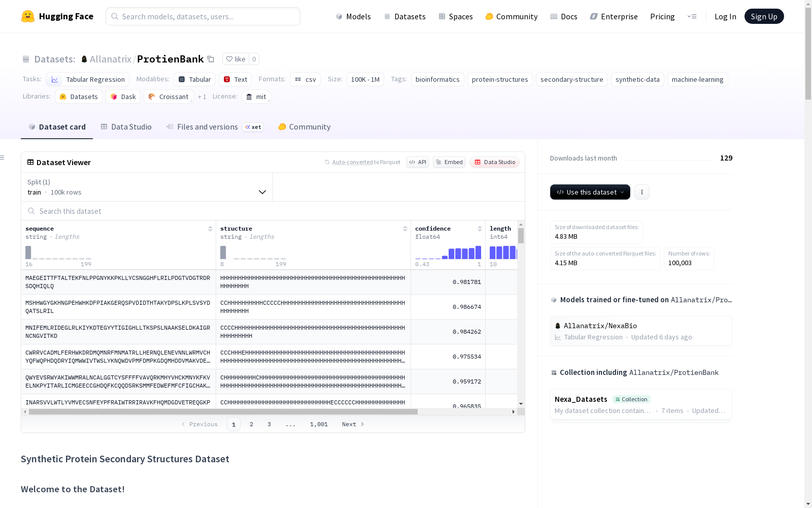
Task: Open Models in the top navigation
Action: [x=353, y=16]
